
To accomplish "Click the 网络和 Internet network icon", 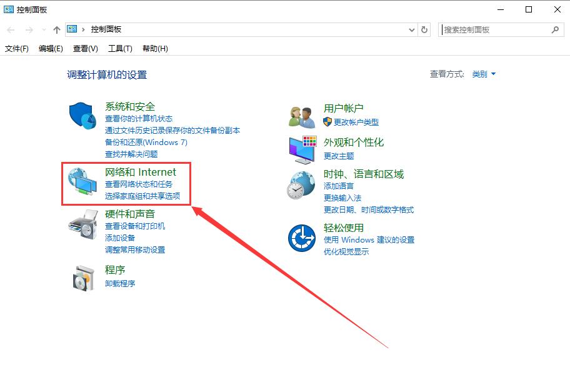I will click(x=82, y=183).
